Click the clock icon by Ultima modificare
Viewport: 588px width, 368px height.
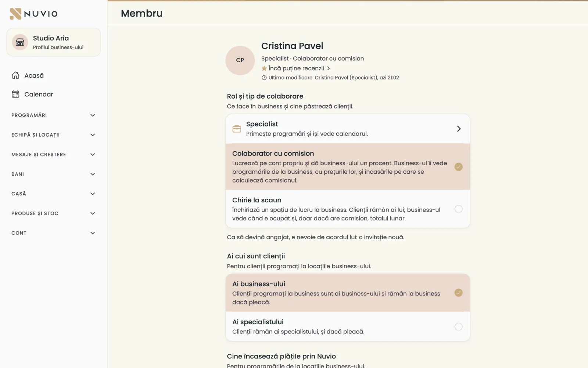pos(264,78)
